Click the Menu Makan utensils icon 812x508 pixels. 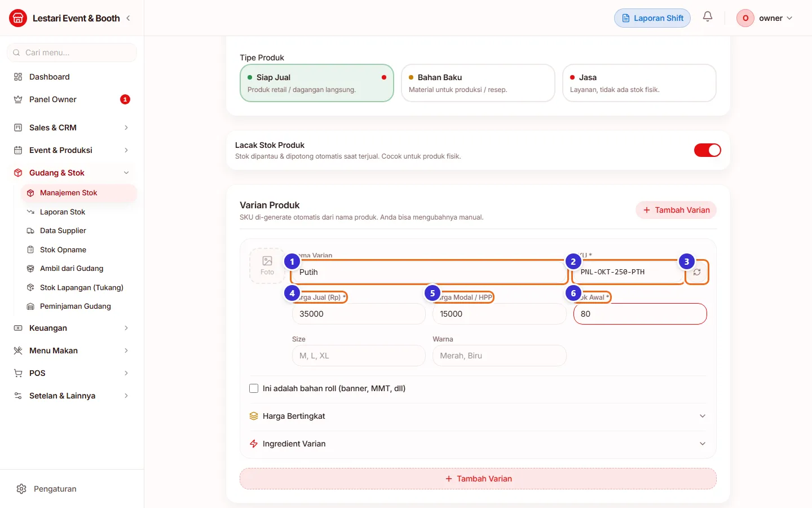tap(18, 351)
